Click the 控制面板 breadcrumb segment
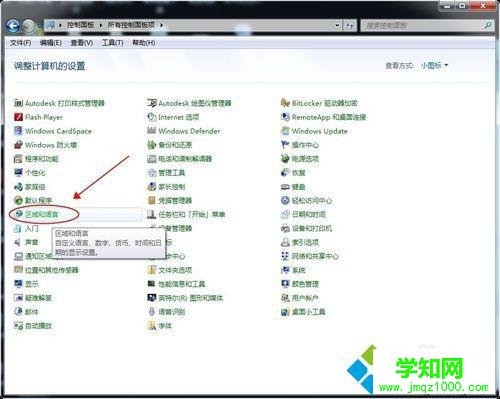 click(x=80, y=25)
